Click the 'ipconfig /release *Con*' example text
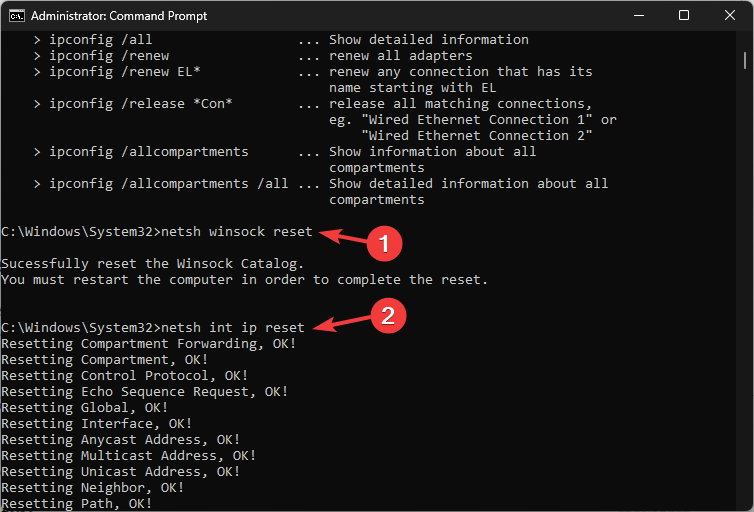754x512 pixels. click(141, 104)
